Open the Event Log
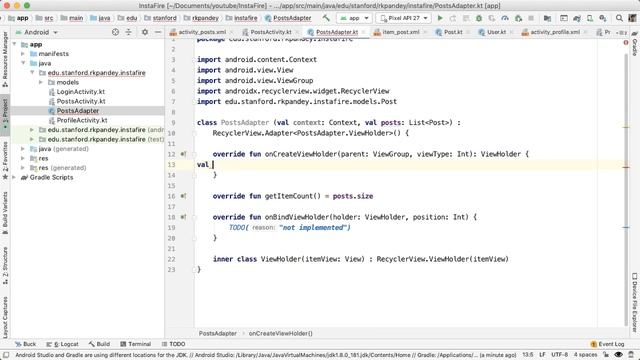Image resolution: width=640 pixels, height=360 pixels. pyautogui.click(x=607, y=344)
